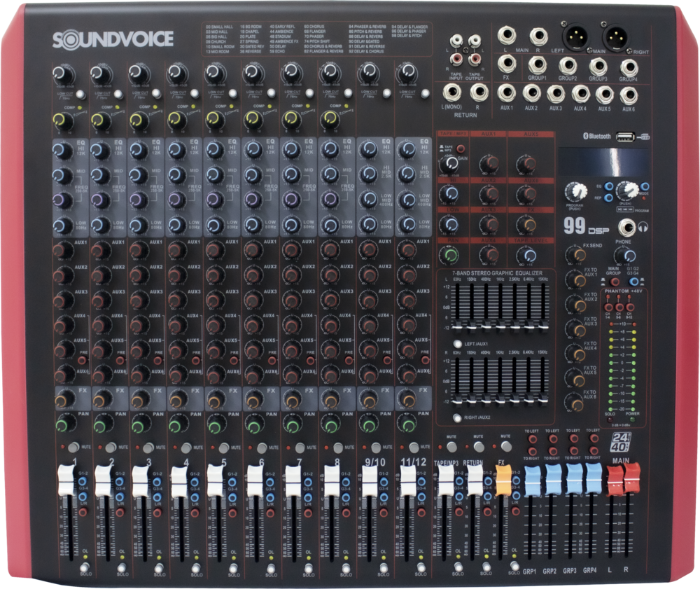Click the headphone icon beside the phone jack
The width and height of the screenshot is (700, 589).
(643, 228)
